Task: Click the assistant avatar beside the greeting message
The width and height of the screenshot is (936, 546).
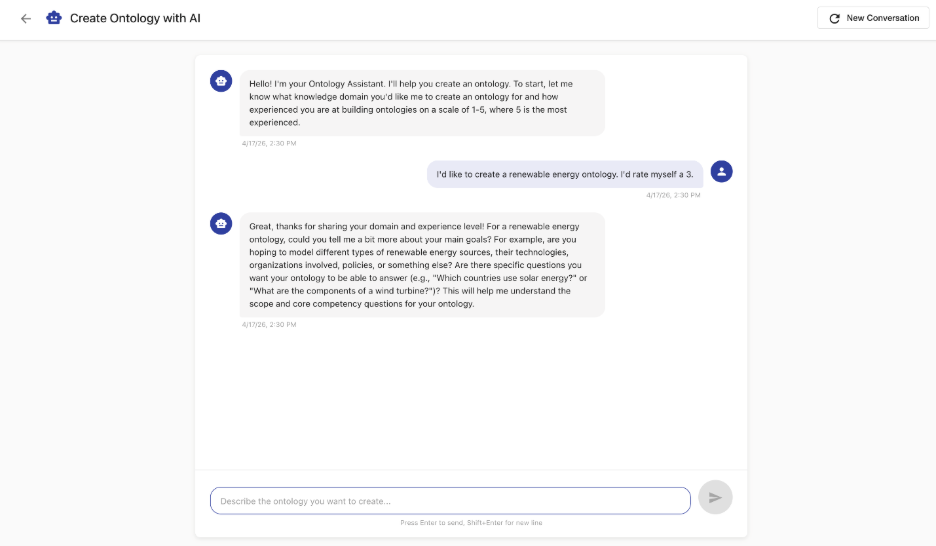Action: click(x=221, y=81)
